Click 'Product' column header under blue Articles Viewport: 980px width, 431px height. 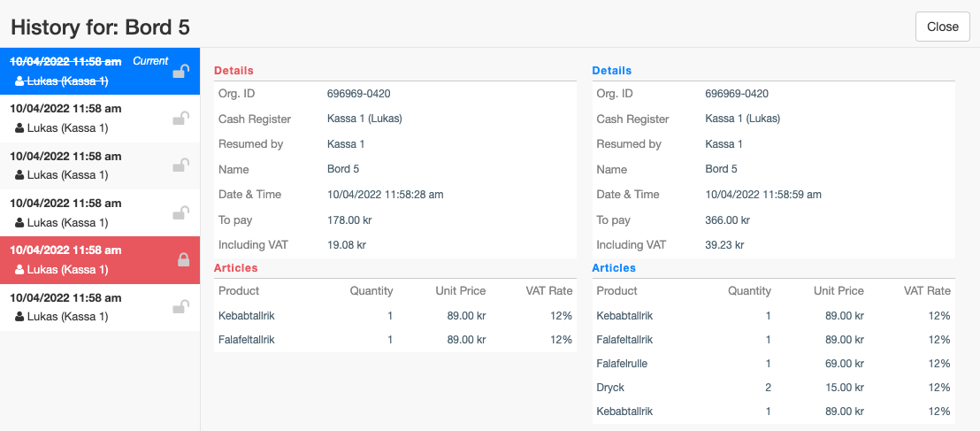(x=616, y=291)
